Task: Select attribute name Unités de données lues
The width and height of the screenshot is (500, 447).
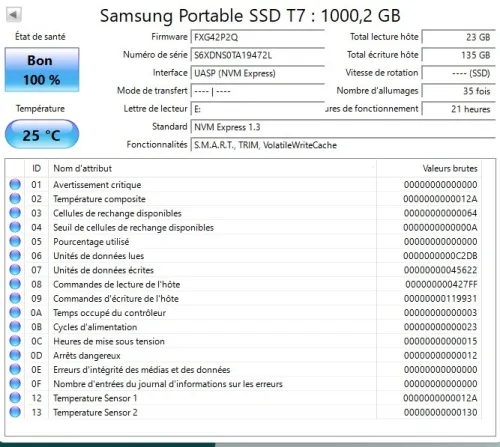Action: click(99, 256)
